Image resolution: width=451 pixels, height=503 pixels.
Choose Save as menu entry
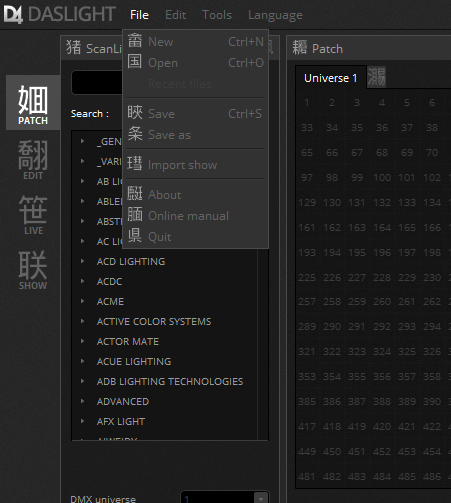point(195,134)
